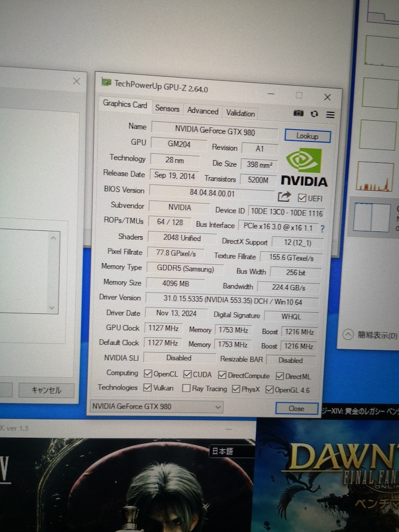Click the Lookup button
The height and width of the screenshot is (532, 399).
307,136
